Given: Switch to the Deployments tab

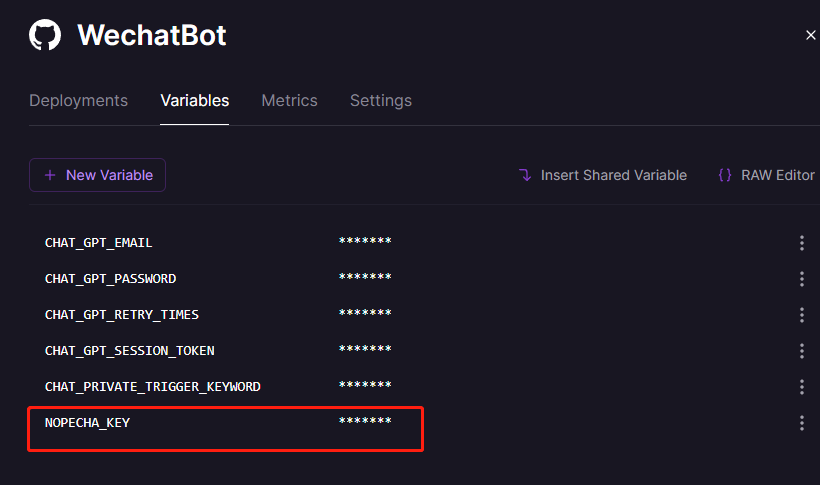Looking at the screenshot, I should click(x=78, y=100).
